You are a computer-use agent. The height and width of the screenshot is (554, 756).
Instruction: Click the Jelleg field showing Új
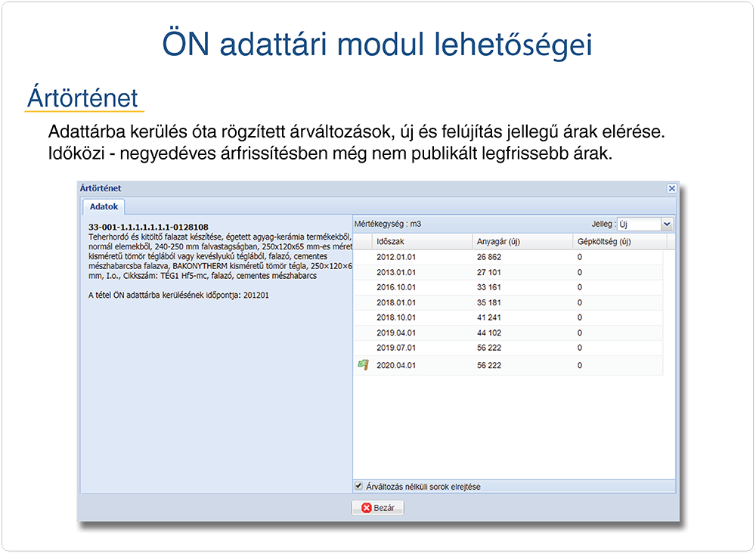[x=640, y=224]
